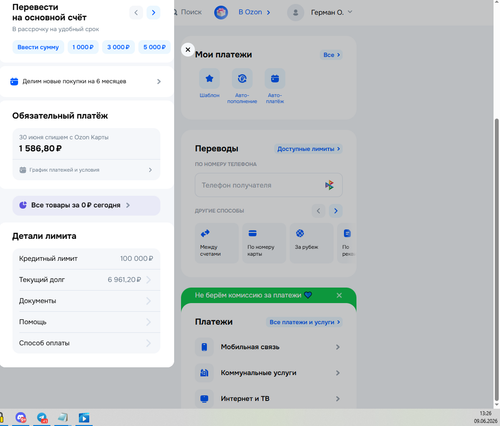The height and width of the screenshot is (426, 500).
Task: Open the Способ оплаты row
Action: coord(86,343)
